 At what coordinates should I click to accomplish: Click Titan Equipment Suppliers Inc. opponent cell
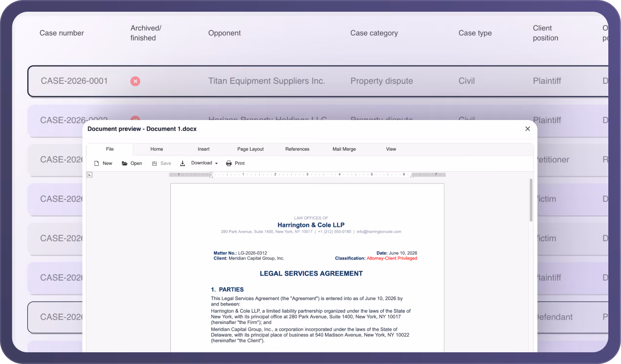click(x=267, y=81)
